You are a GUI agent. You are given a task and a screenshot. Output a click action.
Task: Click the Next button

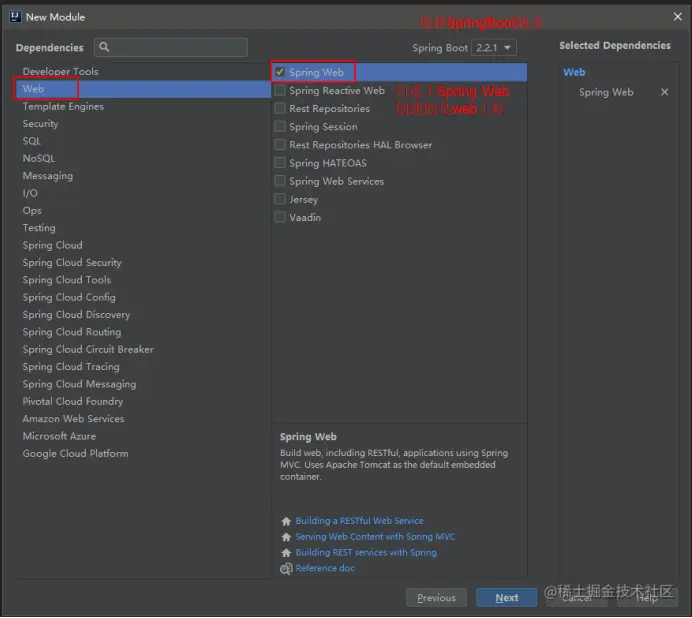coord(507,598)
